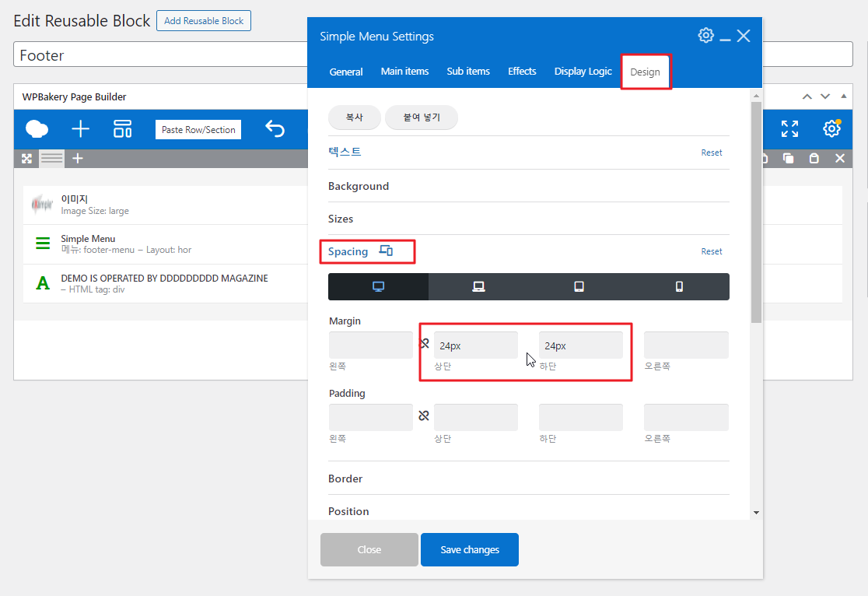The width and height of the screenshot is (868, 596).
Task: Minimize the Simple Menu Settings dialog
Action: pos(725,39)
